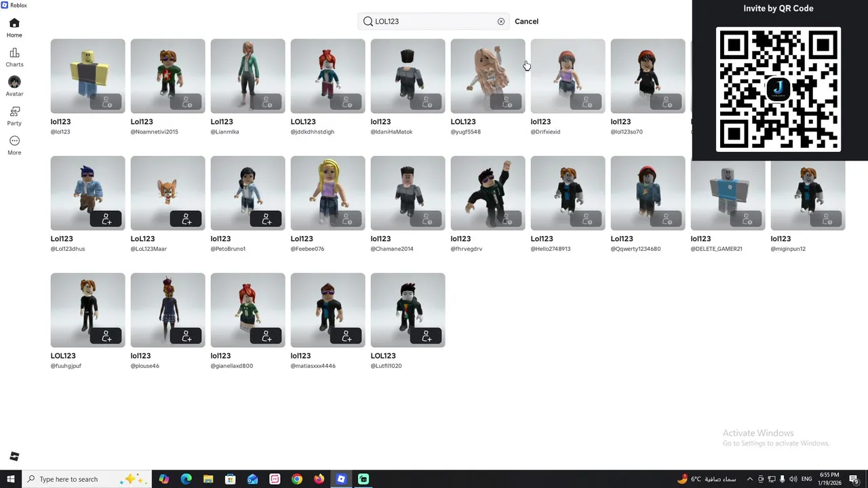Open avatar thumbnail of @jddkdhhstdigh

pyautogui.click(x=328, y=76)
